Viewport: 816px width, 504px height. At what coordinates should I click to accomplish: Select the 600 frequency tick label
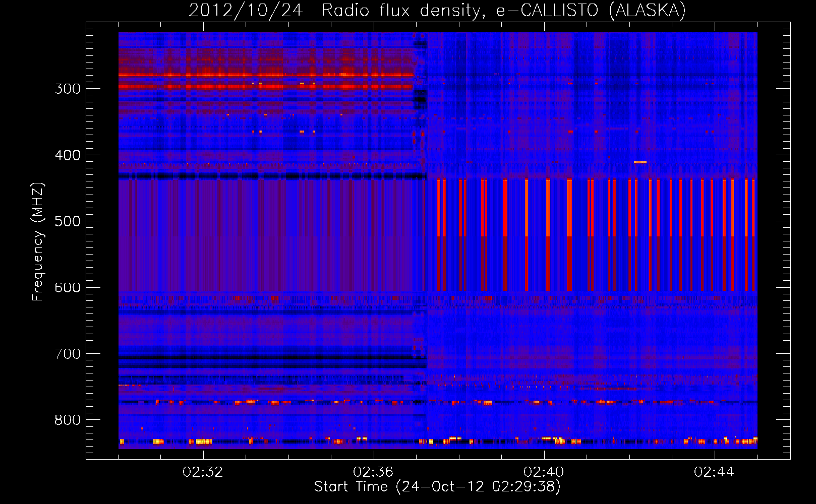click(68, 288)
